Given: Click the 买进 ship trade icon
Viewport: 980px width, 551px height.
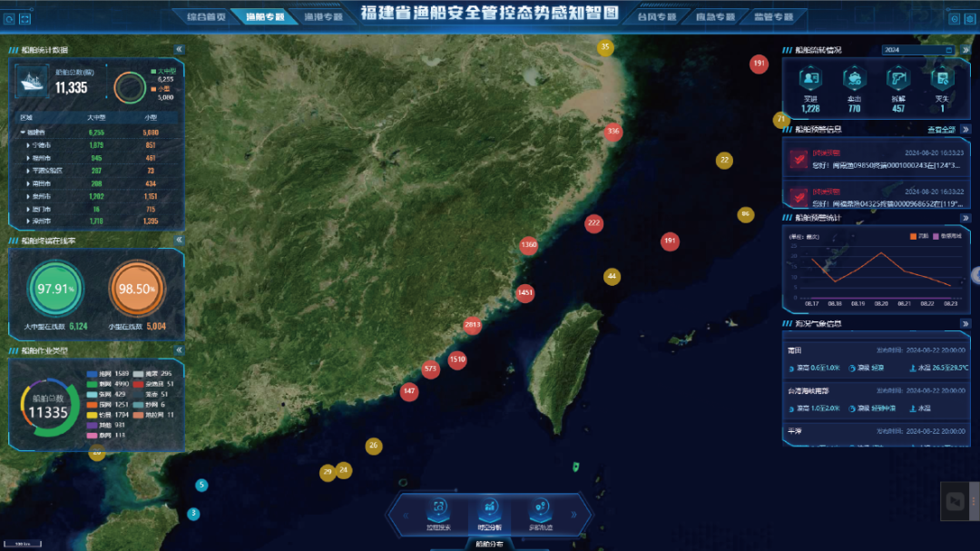Looking at the screenshot, I should click(x=809, y=79).
